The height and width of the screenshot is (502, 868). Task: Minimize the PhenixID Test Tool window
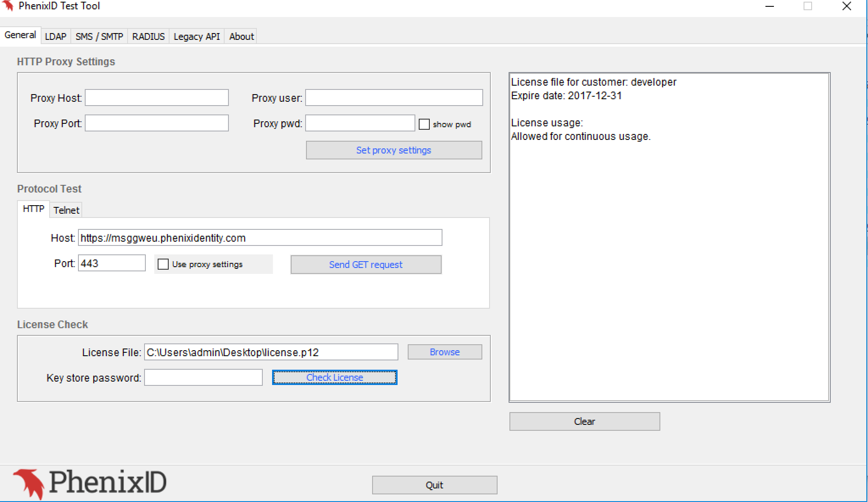coord(770,6)
